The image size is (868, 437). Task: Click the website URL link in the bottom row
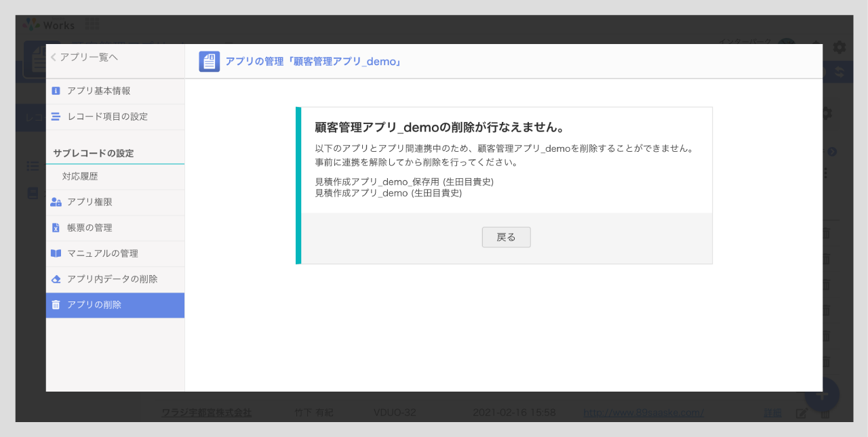click(643, 412)
